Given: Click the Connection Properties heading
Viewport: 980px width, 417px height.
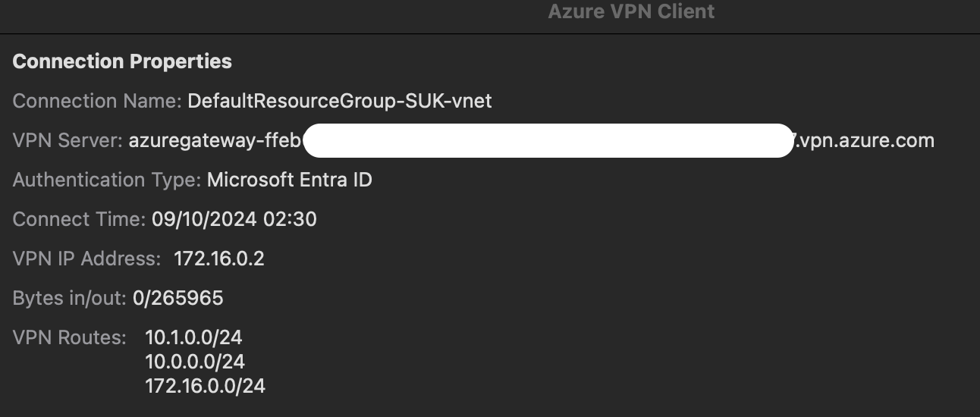Looking at the screenshot, I should (122, 61).
